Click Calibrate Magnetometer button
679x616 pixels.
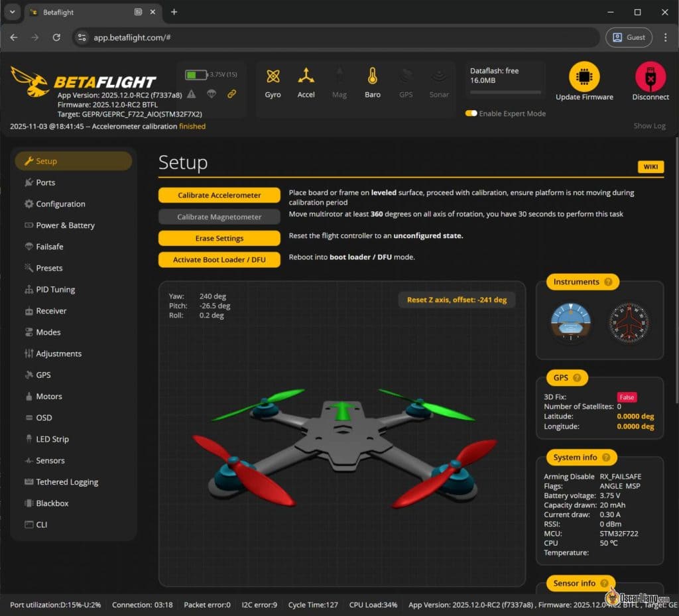click(219, 217)
